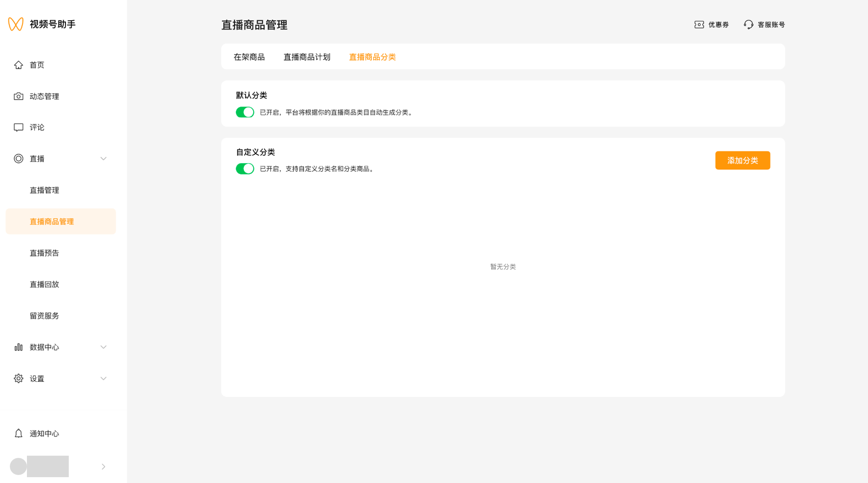Screen dimensions: 868x483
Task: Turn off the 默认分类 toggle switch
Action: [x=245, y=112]
